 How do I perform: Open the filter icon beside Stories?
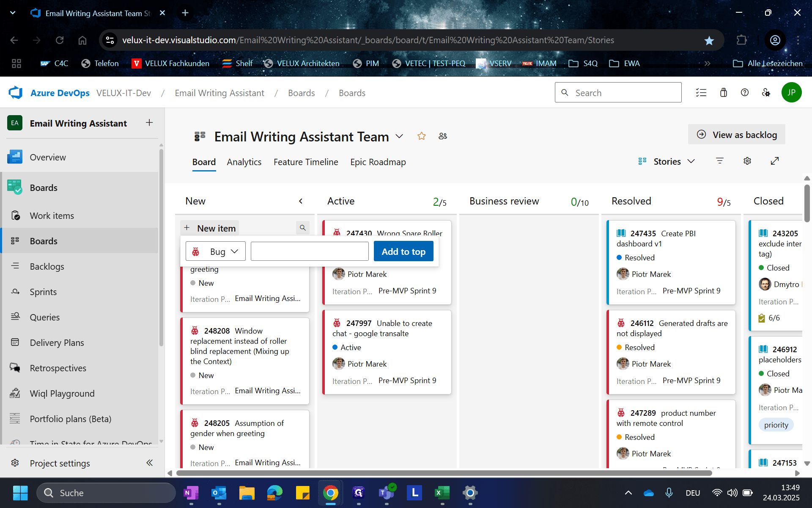(720, 161)
